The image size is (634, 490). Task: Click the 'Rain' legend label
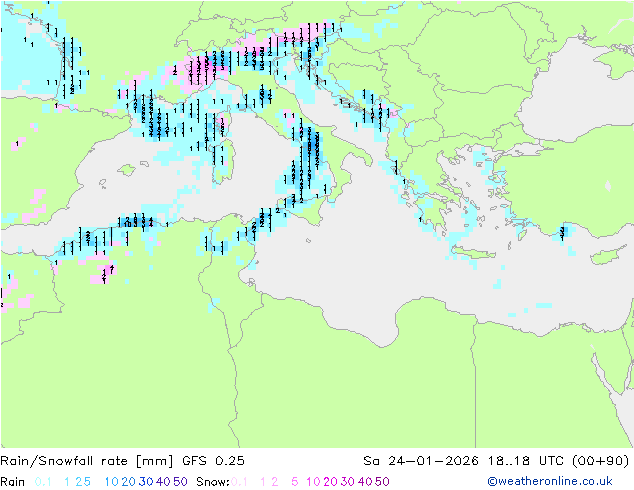click(13, 482)
